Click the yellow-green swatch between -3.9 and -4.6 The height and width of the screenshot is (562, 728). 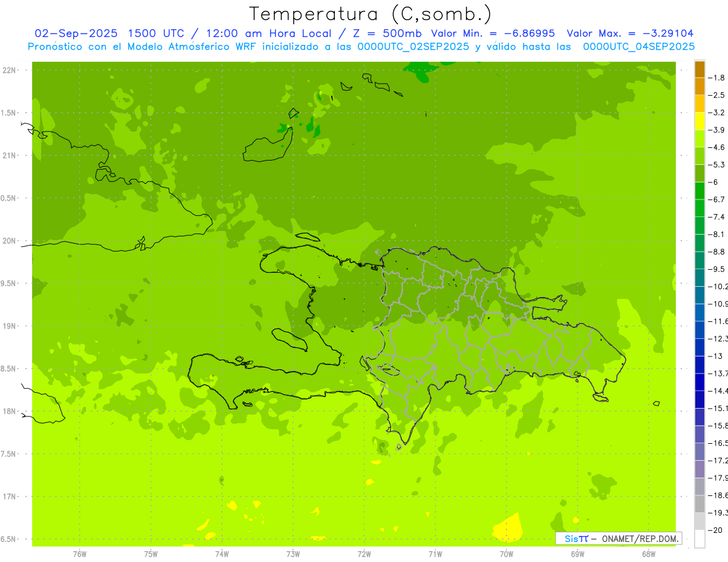click(x=699, y=138)
